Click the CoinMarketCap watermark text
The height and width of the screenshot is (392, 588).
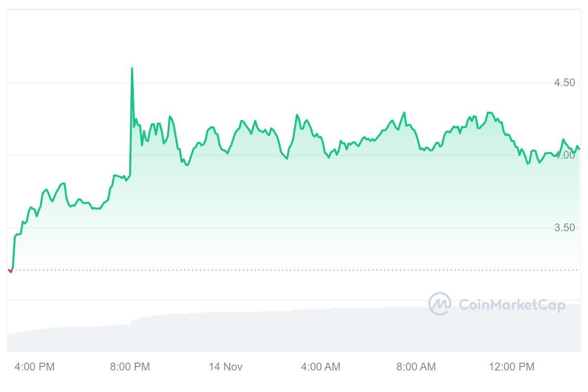point(512,305)
